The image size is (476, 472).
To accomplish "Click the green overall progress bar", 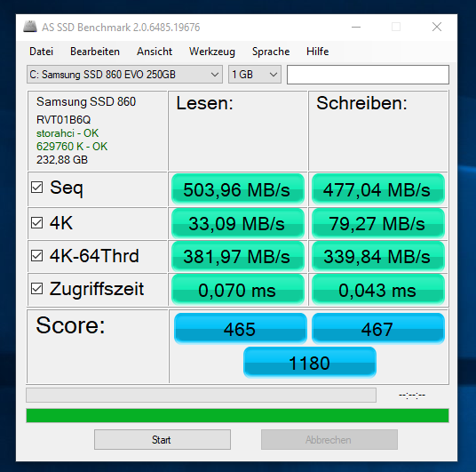I will point(237,415).
